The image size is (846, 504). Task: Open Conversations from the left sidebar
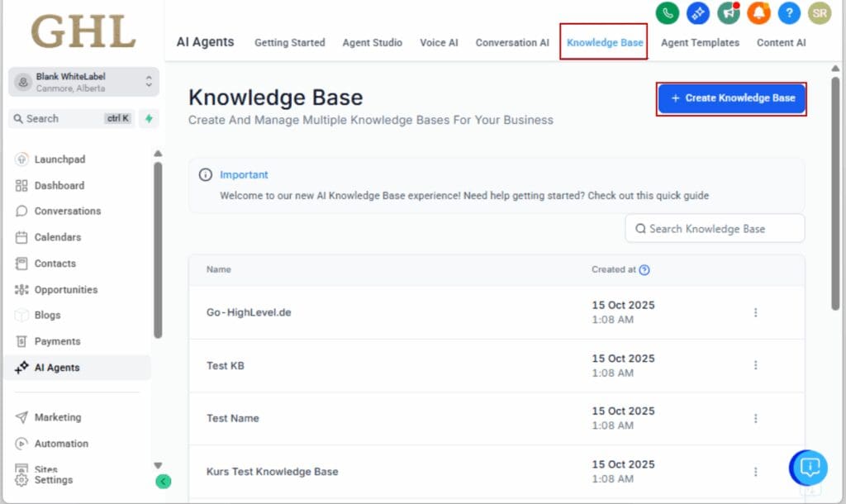[67, 211]
